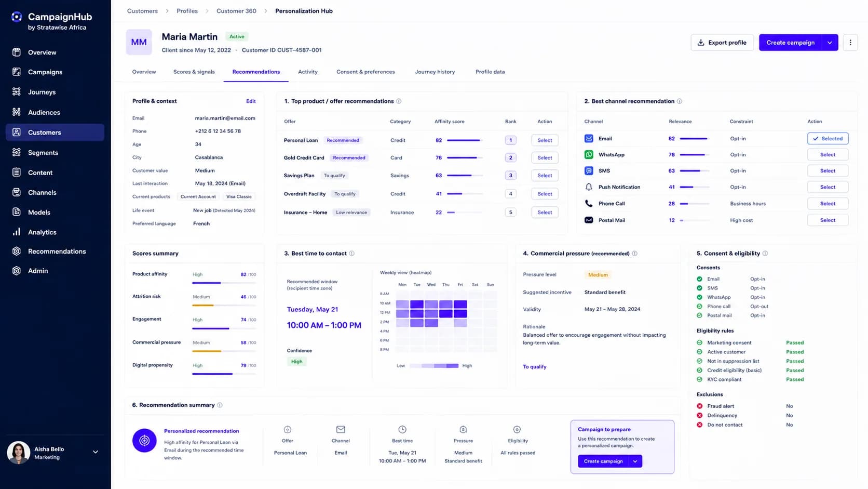The width and height of the screenshot is (868, 489).
Task: Switch to Scores & signals tab
Action: tap(194, 72)
